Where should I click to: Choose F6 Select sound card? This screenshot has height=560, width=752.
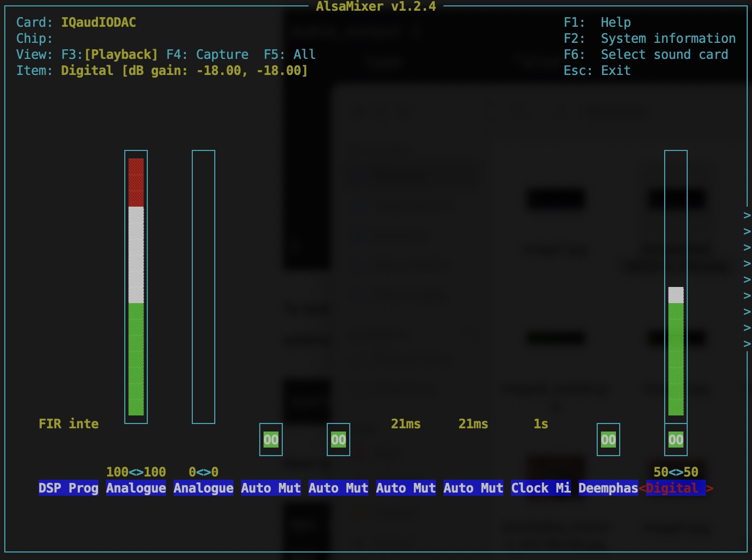click(645, 55)
